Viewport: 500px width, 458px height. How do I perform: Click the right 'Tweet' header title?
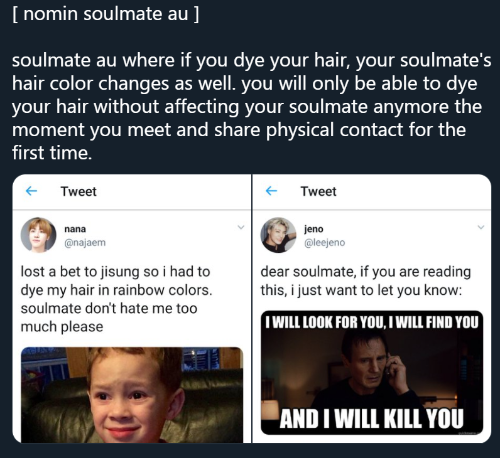coord(319,191)
